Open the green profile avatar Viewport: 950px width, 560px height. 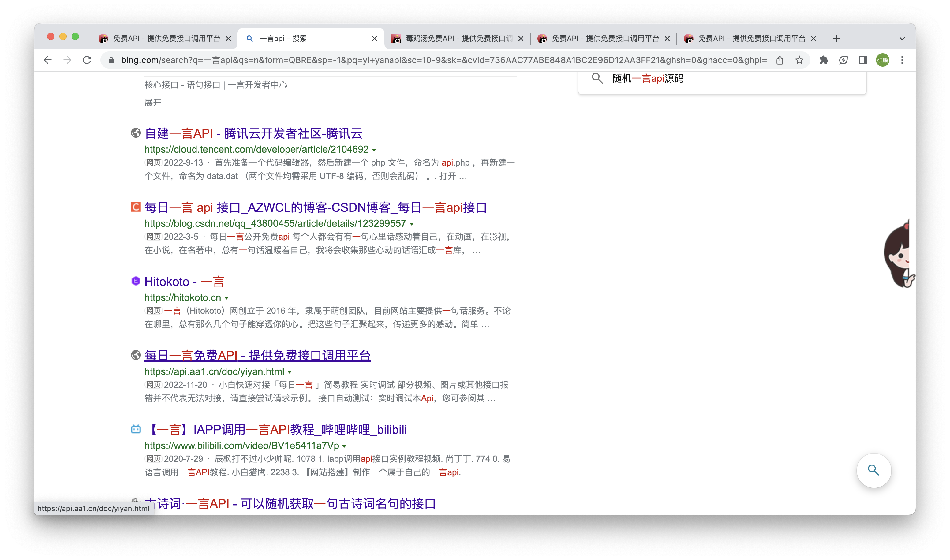point(882,60)
